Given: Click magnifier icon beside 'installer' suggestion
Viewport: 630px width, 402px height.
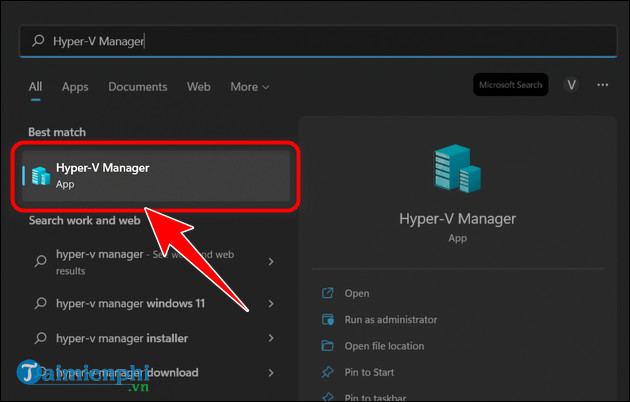Looking at the screenshot, I should pyautogui.click(x=41, y=338).
